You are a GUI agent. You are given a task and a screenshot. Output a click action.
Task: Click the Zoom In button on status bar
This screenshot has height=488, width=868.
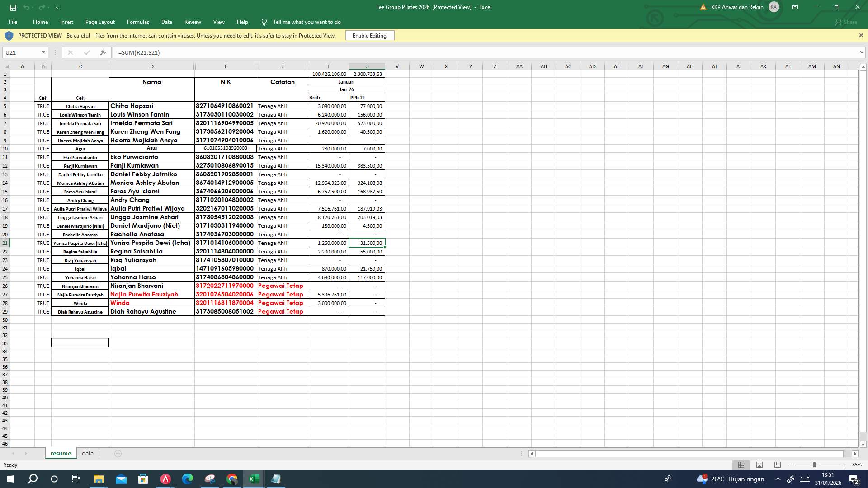tap(844, 465)
